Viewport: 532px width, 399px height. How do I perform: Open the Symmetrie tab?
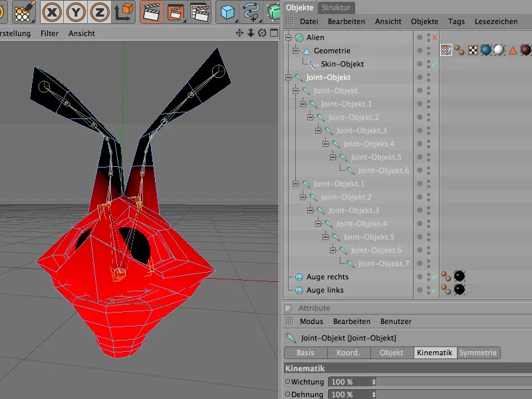pyautogui.click(x=478, y=352)
